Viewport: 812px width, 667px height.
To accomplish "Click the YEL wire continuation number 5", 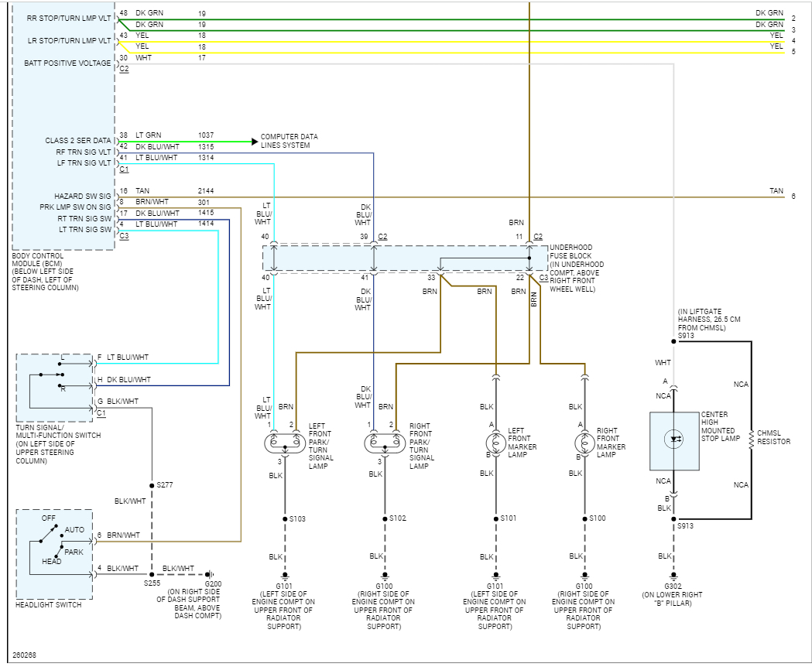I will (793, 52).
